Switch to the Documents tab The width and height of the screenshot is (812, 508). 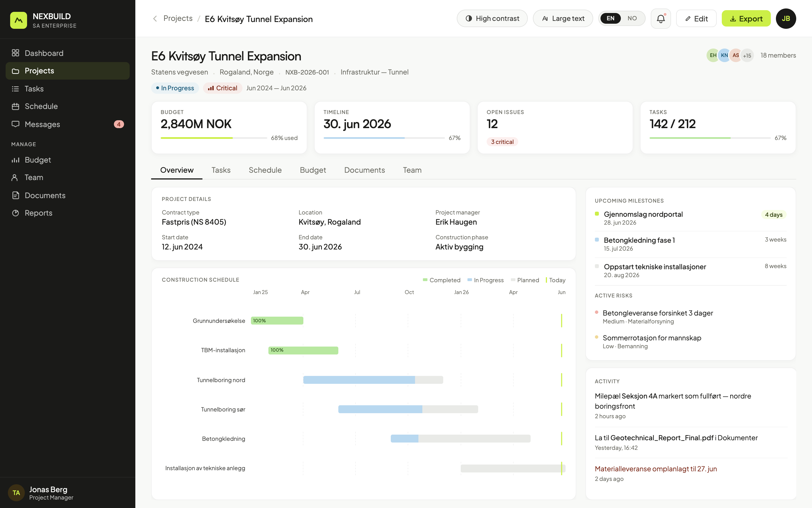364,170
